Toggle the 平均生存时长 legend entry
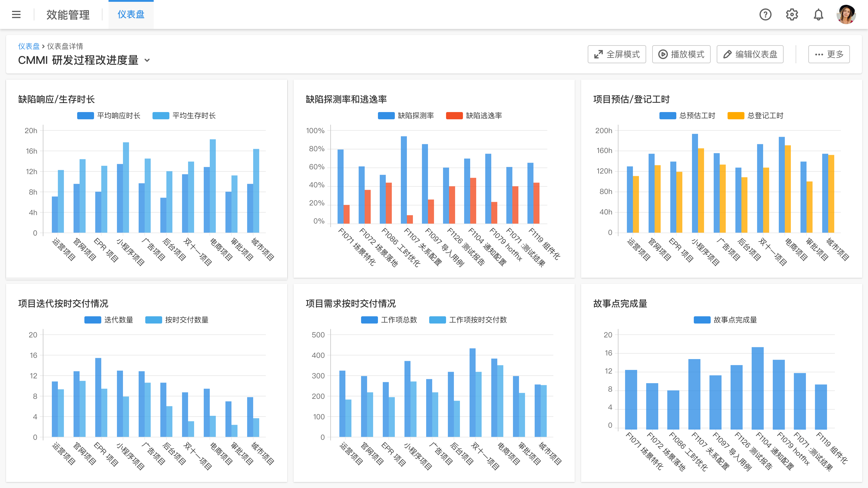 185,115
